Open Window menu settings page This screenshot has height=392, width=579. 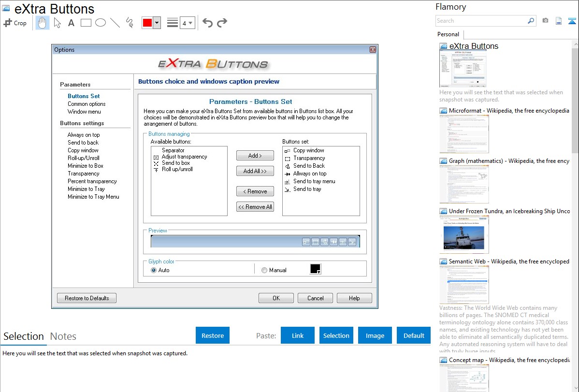pos(84,112)
